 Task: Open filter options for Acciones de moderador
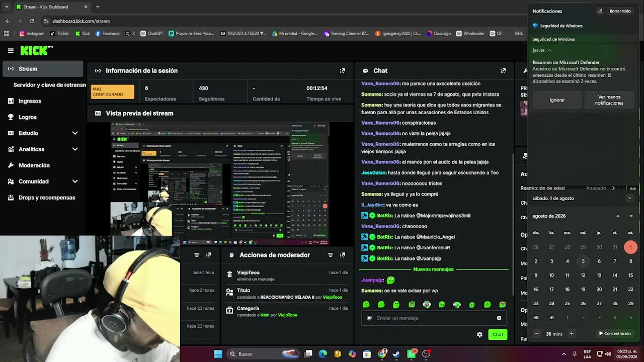[x=331, y=255]
